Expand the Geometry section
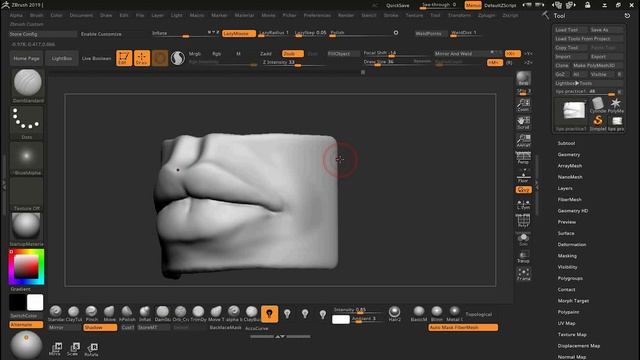 tap(569, 155)
